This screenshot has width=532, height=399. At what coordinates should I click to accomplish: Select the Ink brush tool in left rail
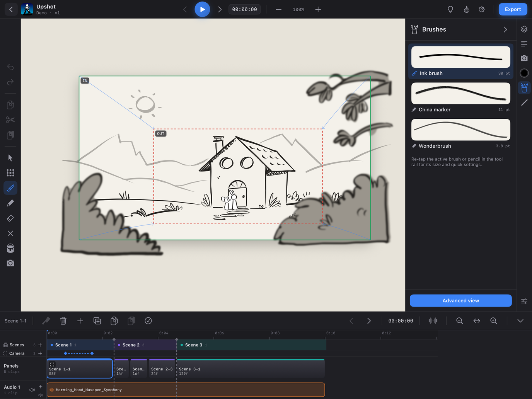click(x=10, y=188)
